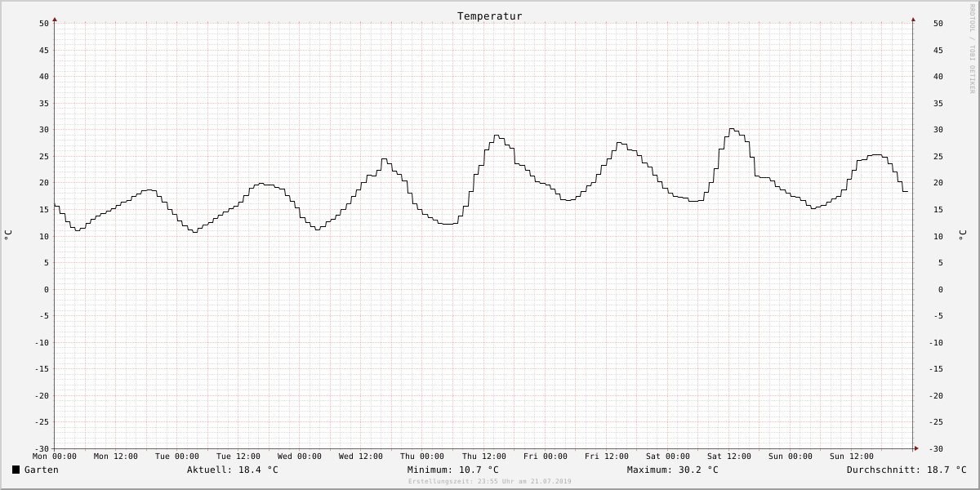The image size is (980, 490).
Task: Click the red arrow atop the left axis
Action: [55, 19]
